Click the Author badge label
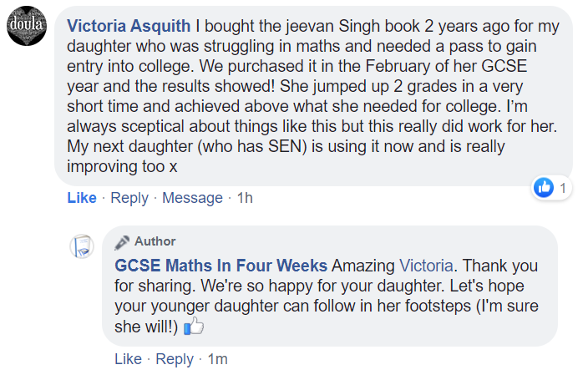 click(155, 241)
